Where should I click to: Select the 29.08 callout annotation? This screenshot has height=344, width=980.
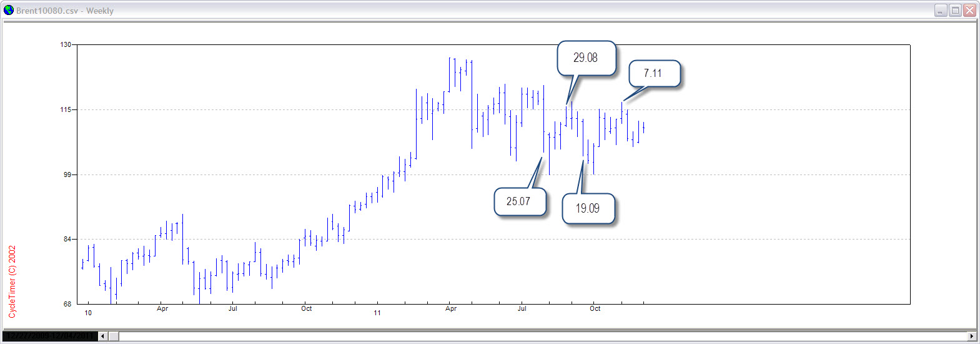[586, 58]
